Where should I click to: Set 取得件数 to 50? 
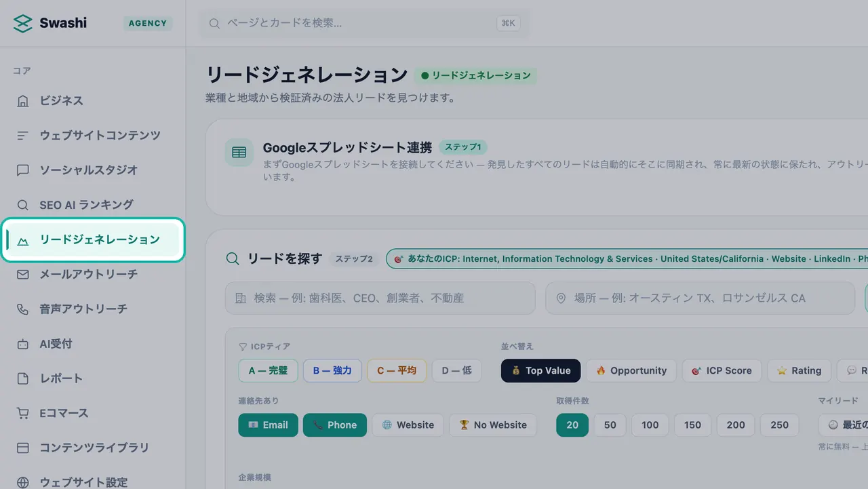(x=610, y=425)
